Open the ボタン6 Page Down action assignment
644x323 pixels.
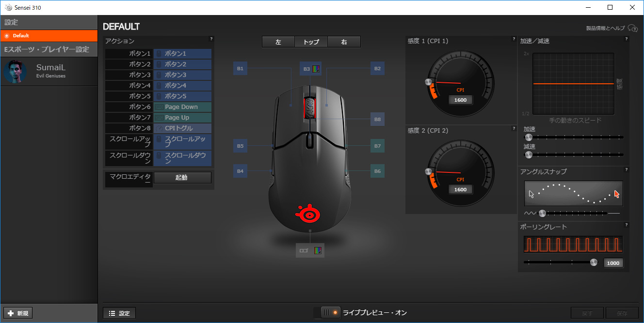pos(182,107)
